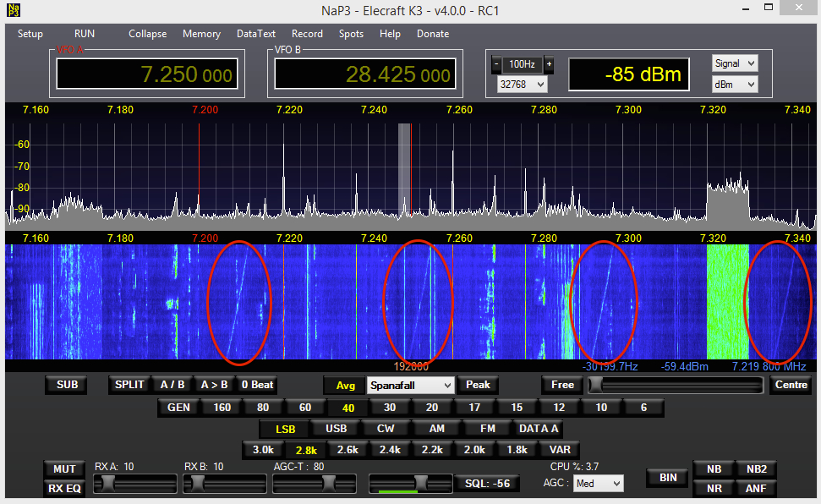Open the Spanafall display mode dropdown

(411, 385)
